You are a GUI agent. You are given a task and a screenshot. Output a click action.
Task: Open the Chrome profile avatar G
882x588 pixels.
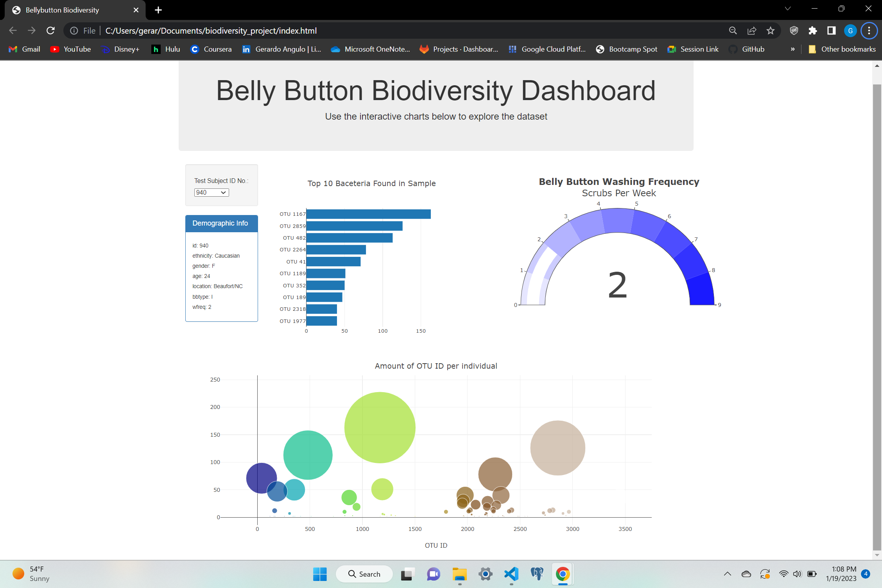coord(850,30)
